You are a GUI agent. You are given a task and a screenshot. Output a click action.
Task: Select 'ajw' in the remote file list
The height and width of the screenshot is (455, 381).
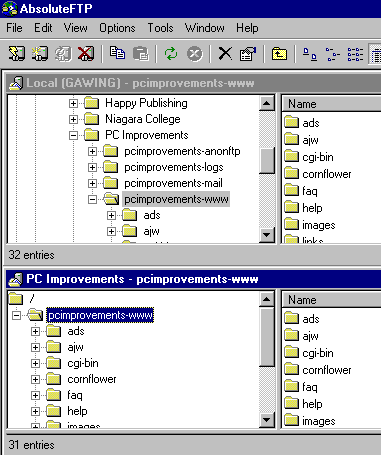310,336
